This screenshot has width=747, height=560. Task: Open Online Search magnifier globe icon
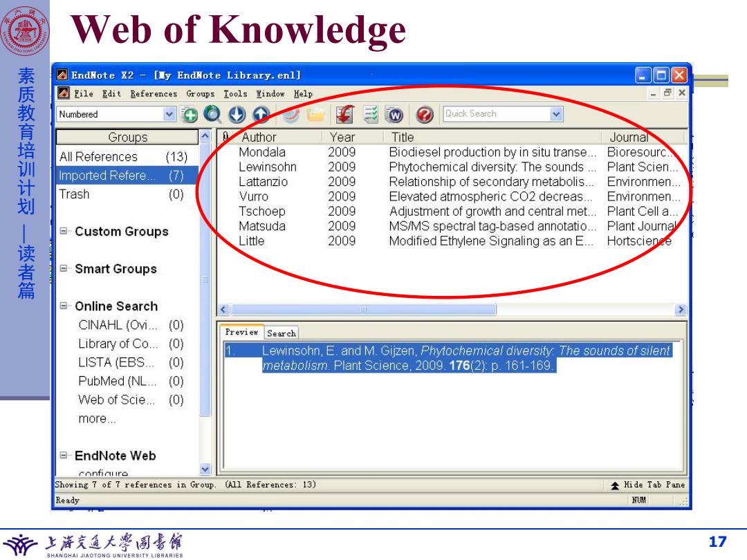pos(212,115)
